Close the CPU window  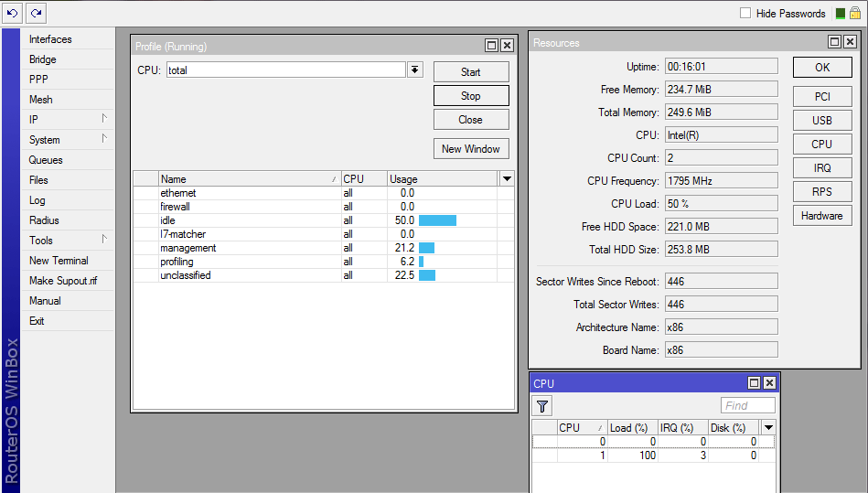click(769, 383)
